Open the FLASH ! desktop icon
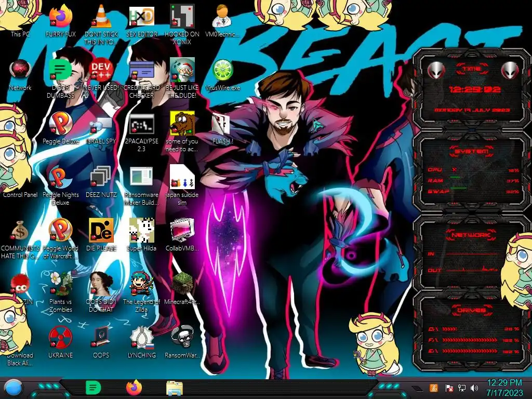532x399 pixels. [222, 129]
